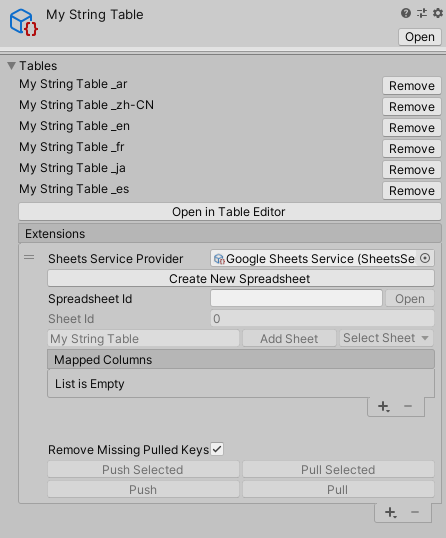The height and width of the screenshot is (538, 446).
Task: Click Open button beside Spreadsheet Id
Action: [x=410, y=299]
